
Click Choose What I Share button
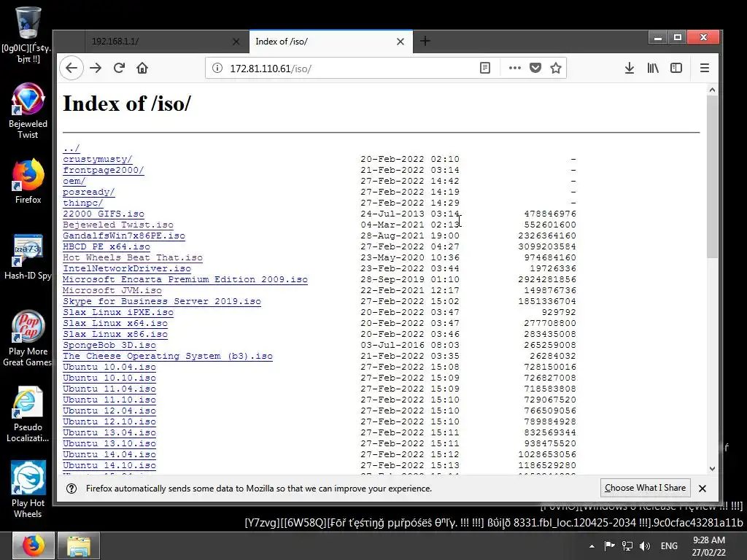645,488
